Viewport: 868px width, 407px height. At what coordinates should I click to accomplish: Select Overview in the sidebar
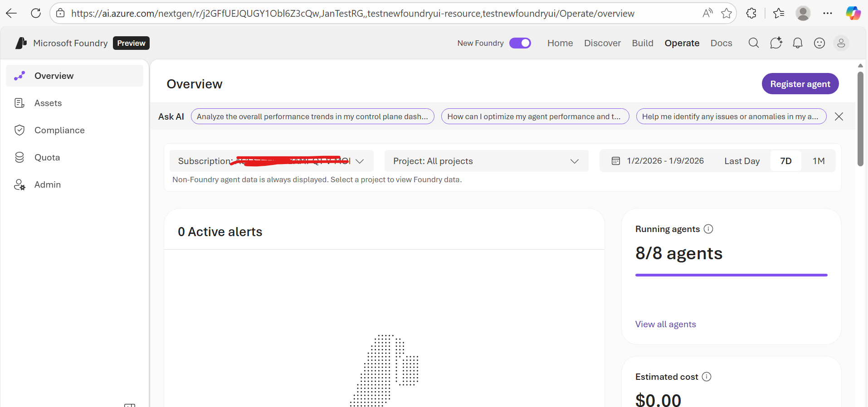point(74,76)
